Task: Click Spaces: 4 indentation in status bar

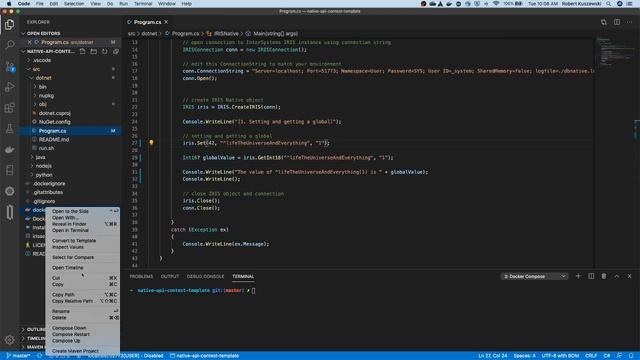Action: point(524,356)
